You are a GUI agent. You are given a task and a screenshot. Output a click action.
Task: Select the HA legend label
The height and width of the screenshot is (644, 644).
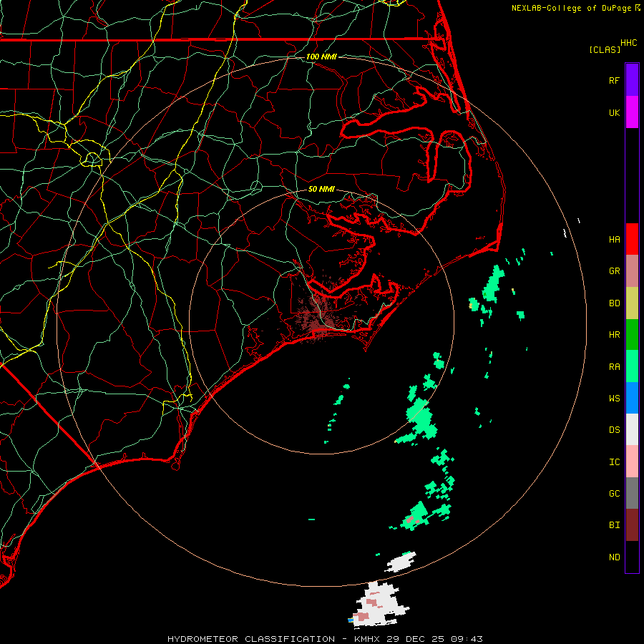(615, 239)
